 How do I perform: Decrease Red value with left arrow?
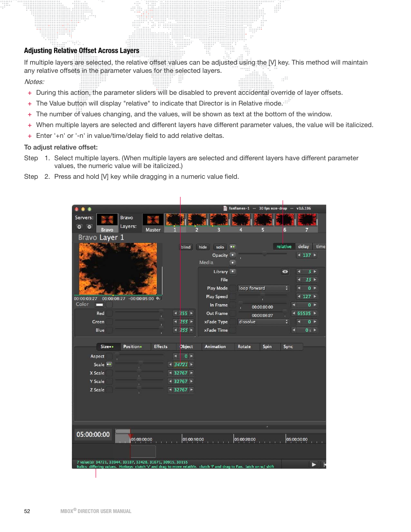coord(175,313)
